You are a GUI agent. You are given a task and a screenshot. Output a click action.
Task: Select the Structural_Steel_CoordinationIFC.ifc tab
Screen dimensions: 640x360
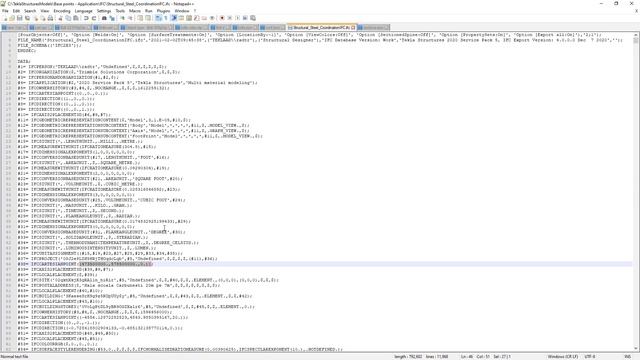(x=321, y=27)
